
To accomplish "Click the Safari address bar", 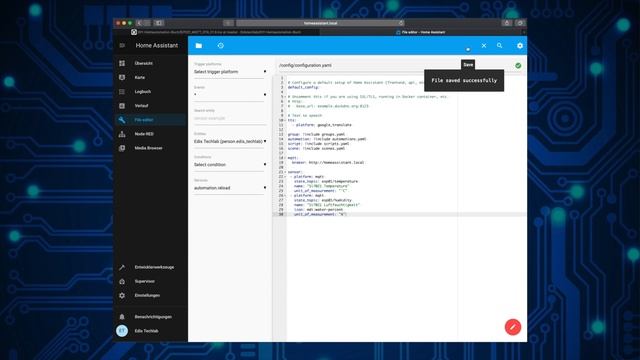I will 320,23.
